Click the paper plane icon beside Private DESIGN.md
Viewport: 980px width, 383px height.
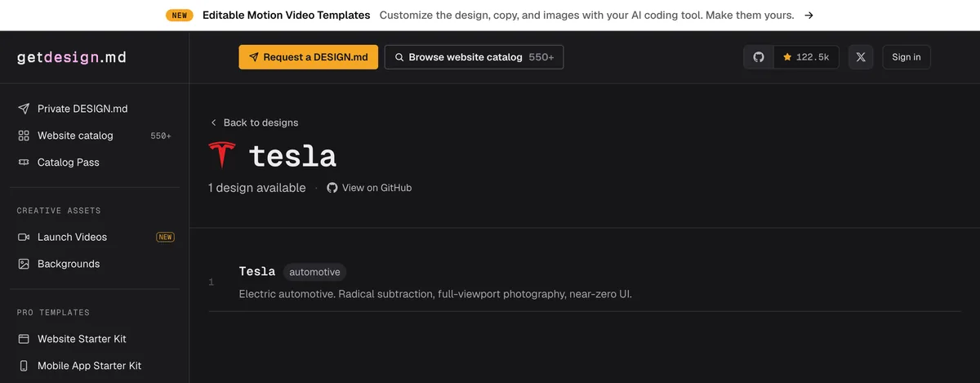tap(24, 109)
